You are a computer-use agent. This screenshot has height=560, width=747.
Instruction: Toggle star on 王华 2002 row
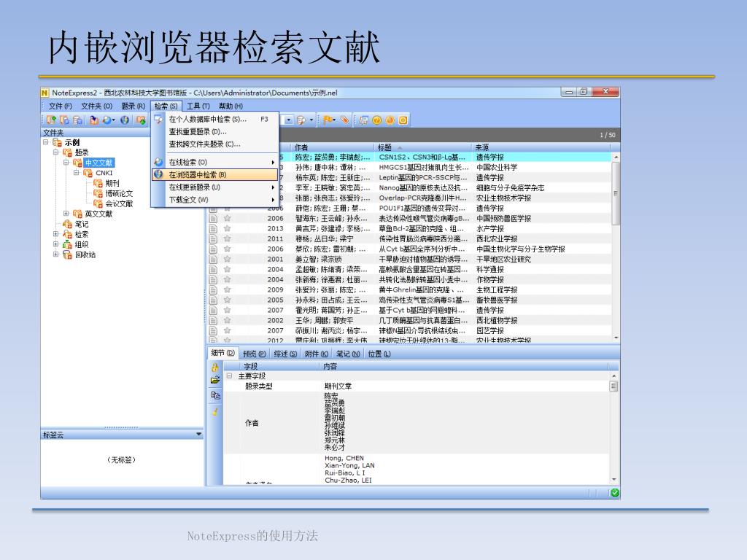228,321
